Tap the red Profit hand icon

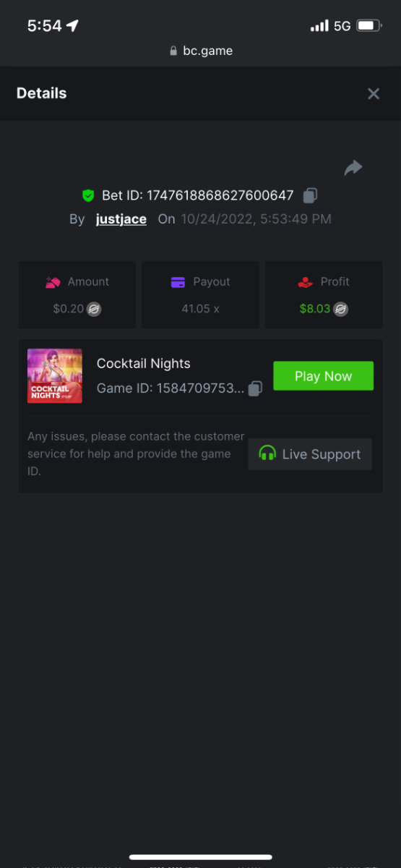click(x=305, y=282)
